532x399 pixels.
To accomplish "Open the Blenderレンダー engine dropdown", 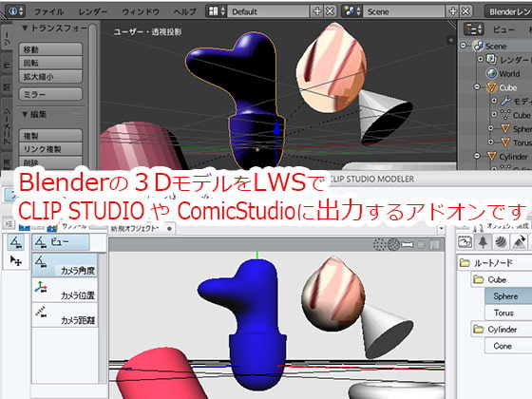I will [x=508, y=11].
